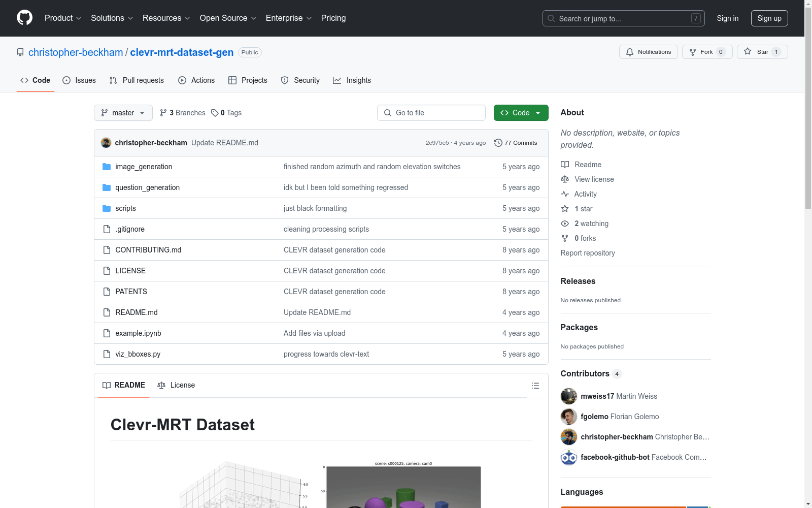
Task: Click the search magnifier icon in header
Action: click(x=551, y=18)
